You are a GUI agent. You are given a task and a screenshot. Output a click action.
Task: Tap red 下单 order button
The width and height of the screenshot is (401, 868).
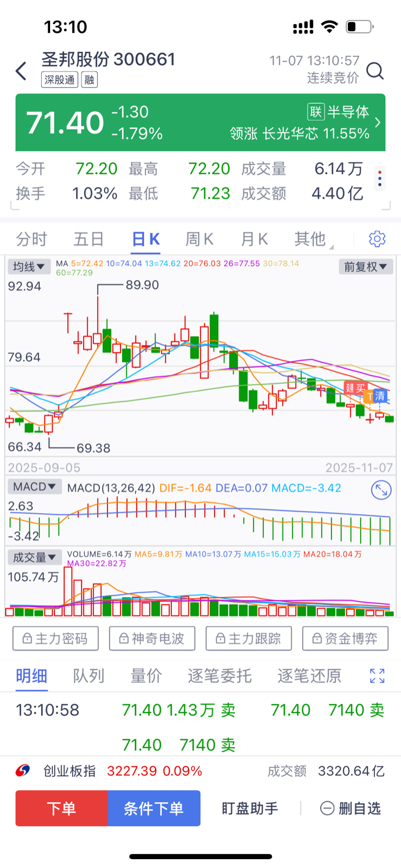pyautogui.click(x=62, y=808)
